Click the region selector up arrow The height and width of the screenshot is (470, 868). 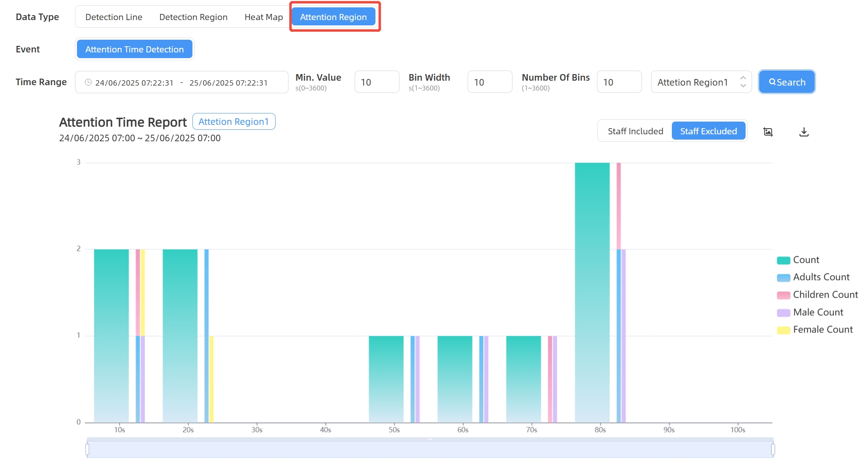point(743,78)
